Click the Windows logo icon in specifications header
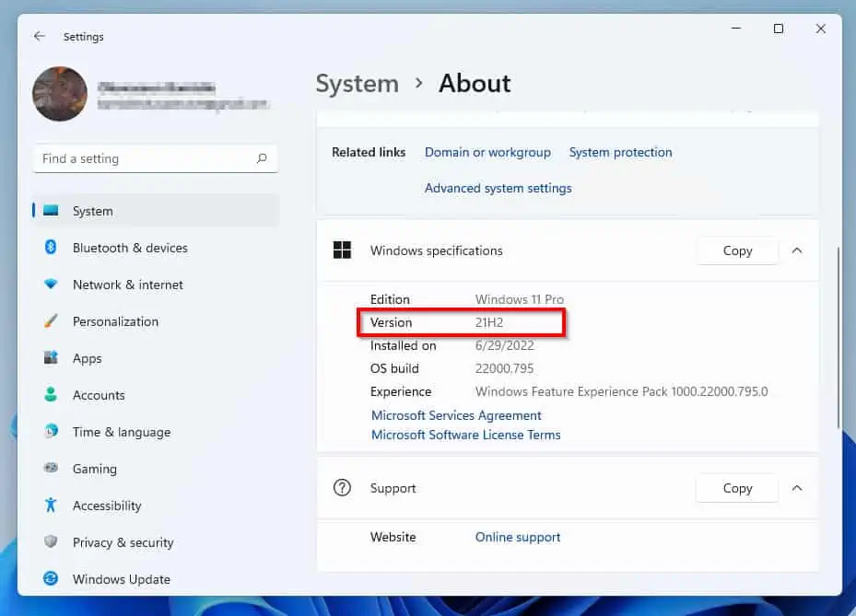 point(342,250)
